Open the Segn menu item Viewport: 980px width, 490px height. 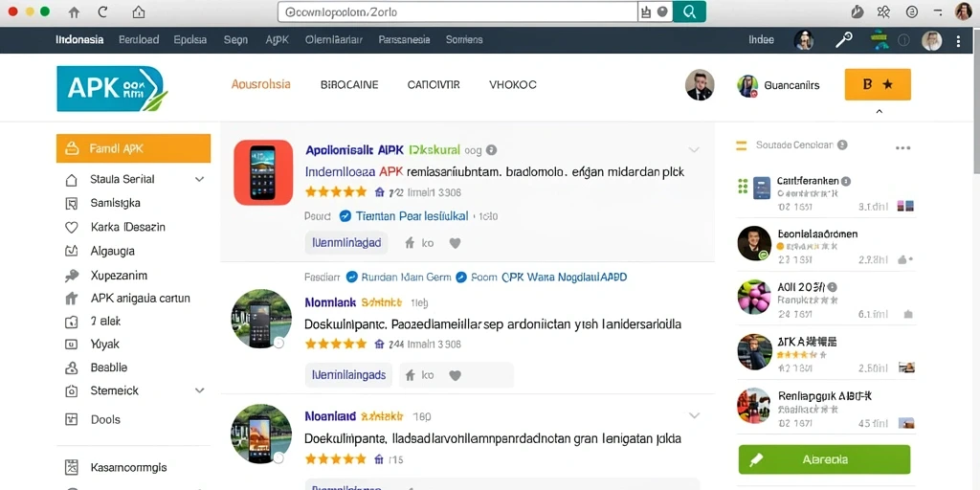(235, 39)
